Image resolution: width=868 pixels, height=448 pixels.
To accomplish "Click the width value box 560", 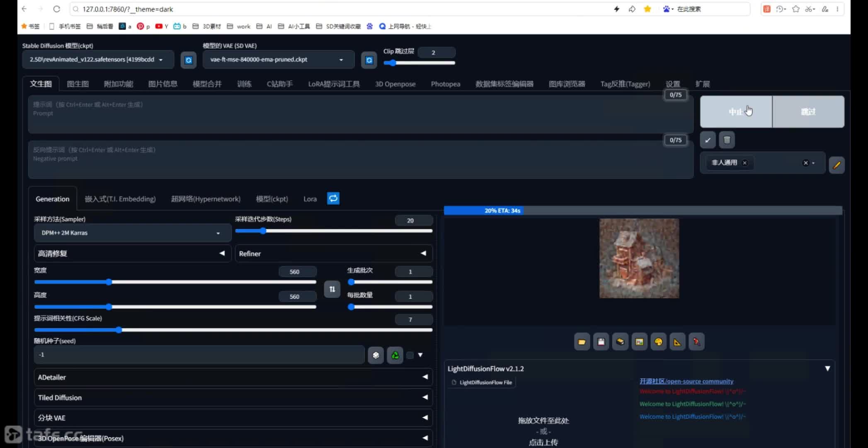I will pyautogui.click(x=297, y=272).
